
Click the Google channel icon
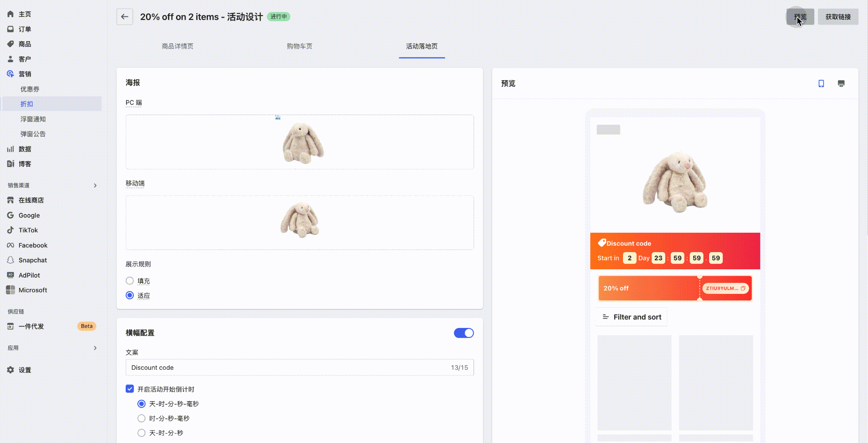(10, 215)
